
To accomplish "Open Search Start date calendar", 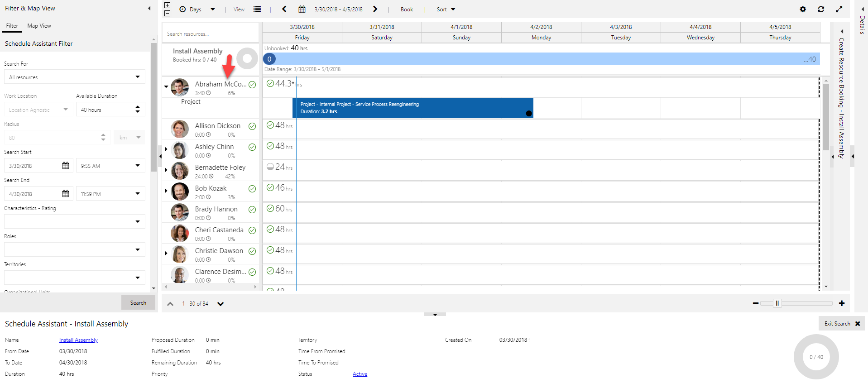I will coord(66,166).
